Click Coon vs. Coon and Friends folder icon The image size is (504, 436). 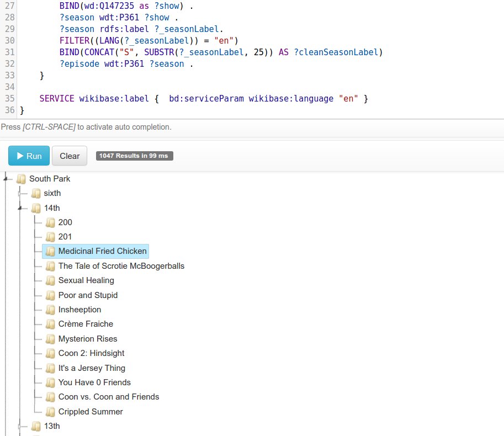50,397
